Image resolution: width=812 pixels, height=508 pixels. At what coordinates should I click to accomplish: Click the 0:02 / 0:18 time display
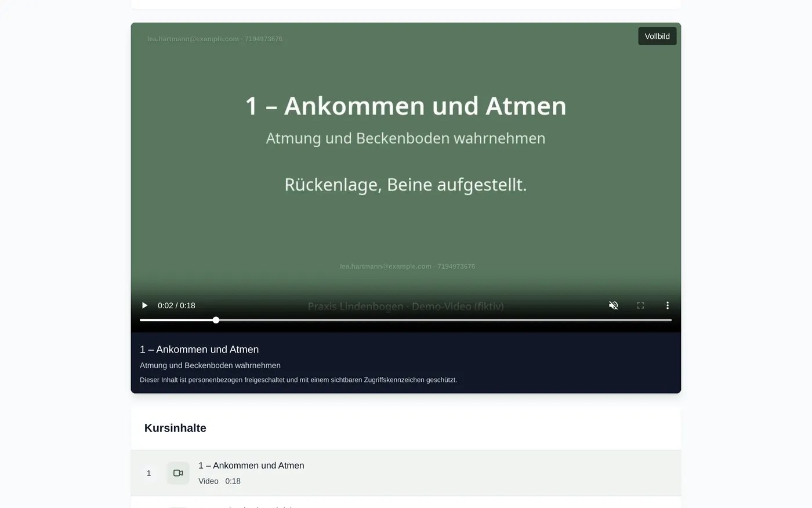point(176,305)
